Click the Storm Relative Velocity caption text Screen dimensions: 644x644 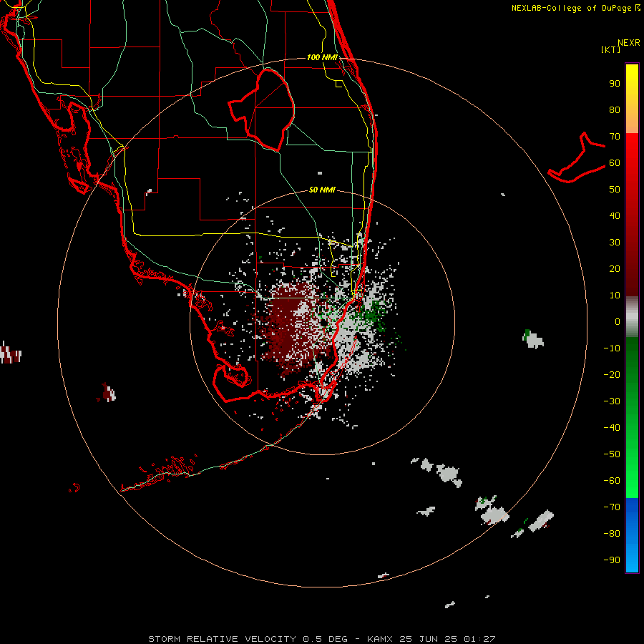click(x=322, y=639)
